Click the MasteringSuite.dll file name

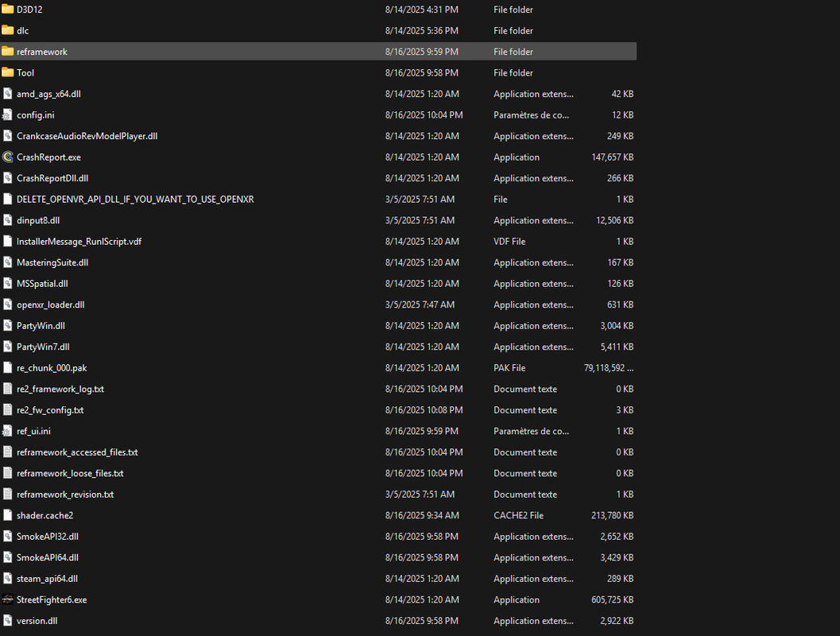(x=52, y=262)
